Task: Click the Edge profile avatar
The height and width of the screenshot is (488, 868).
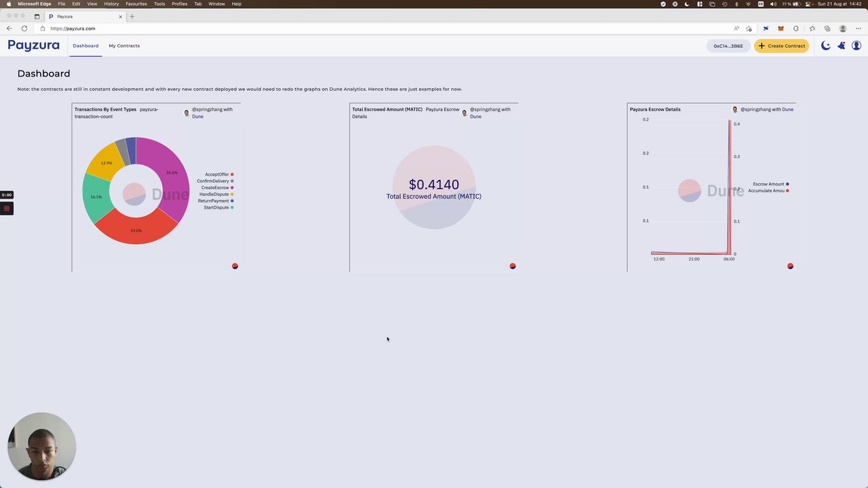Action: click(x=843, y=28)
